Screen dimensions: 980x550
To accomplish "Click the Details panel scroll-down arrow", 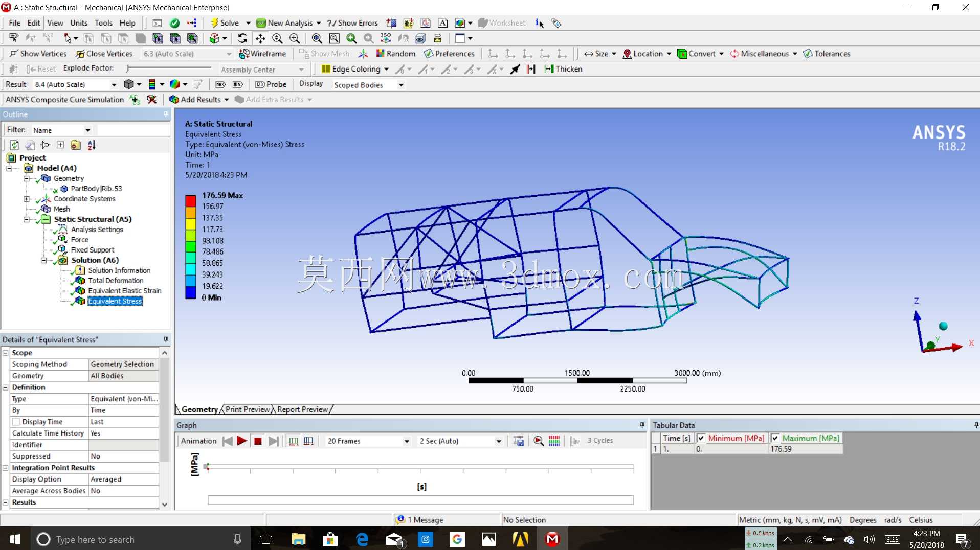I will [x=164, y=505].
